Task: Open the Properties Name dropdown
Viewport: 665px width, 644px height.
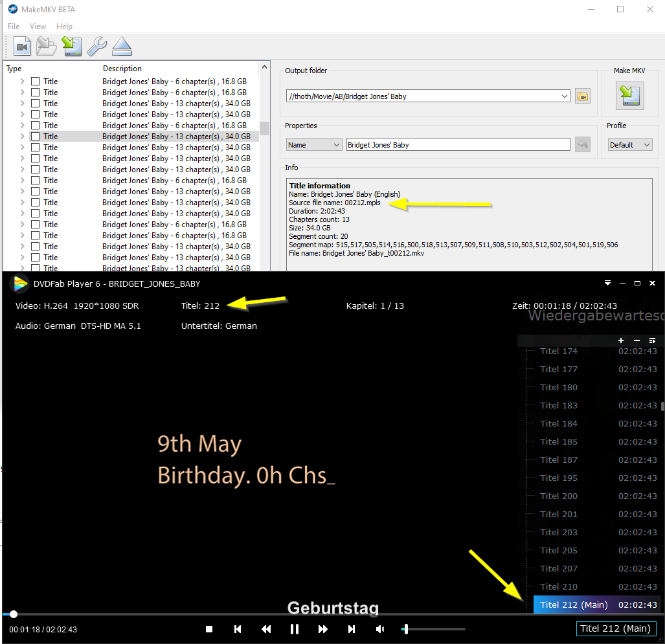Action: pyautogui.click(x=314, y=145)
